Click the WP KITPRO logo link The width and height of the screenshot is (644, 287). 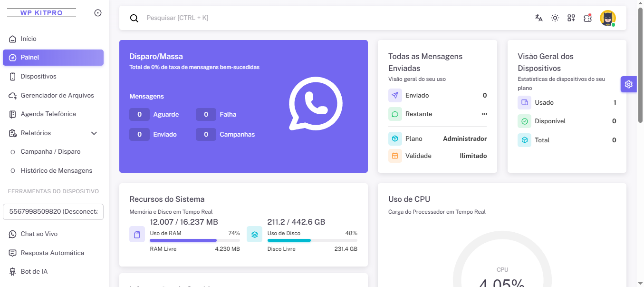point(41,13)
